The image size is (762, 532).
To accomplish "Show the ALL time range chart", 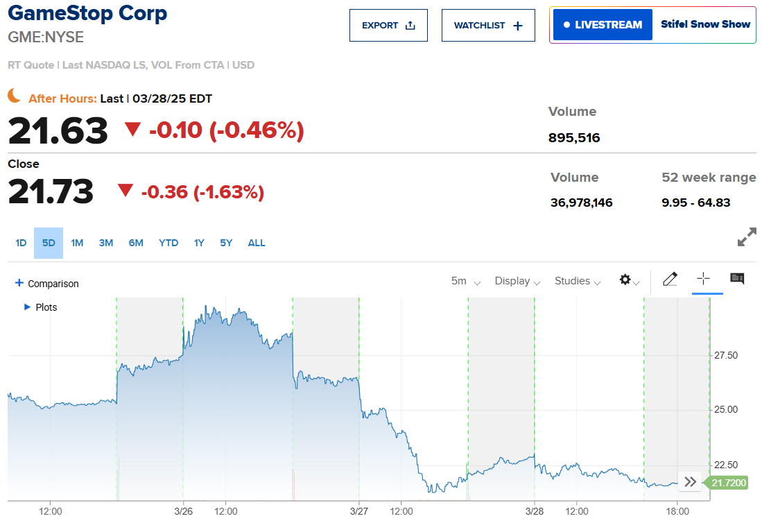I will click(x=257, y=243).
